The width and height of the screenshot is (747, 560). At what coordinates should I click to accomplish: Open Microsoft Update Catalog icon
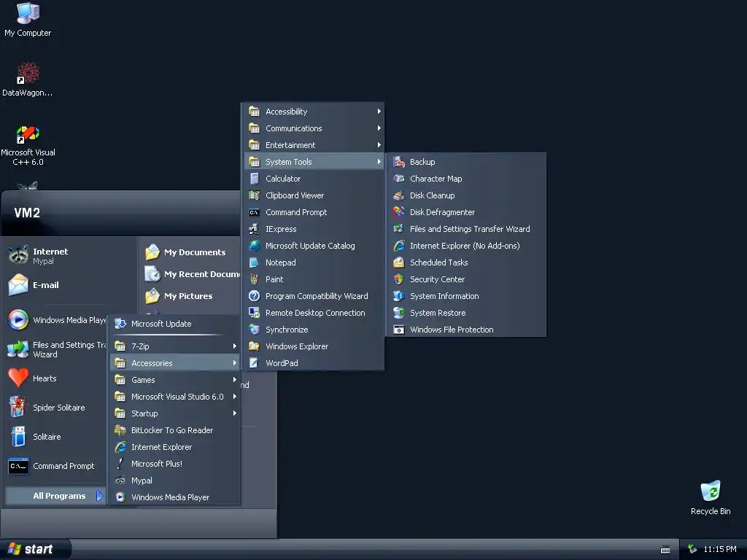pos(255,246)
